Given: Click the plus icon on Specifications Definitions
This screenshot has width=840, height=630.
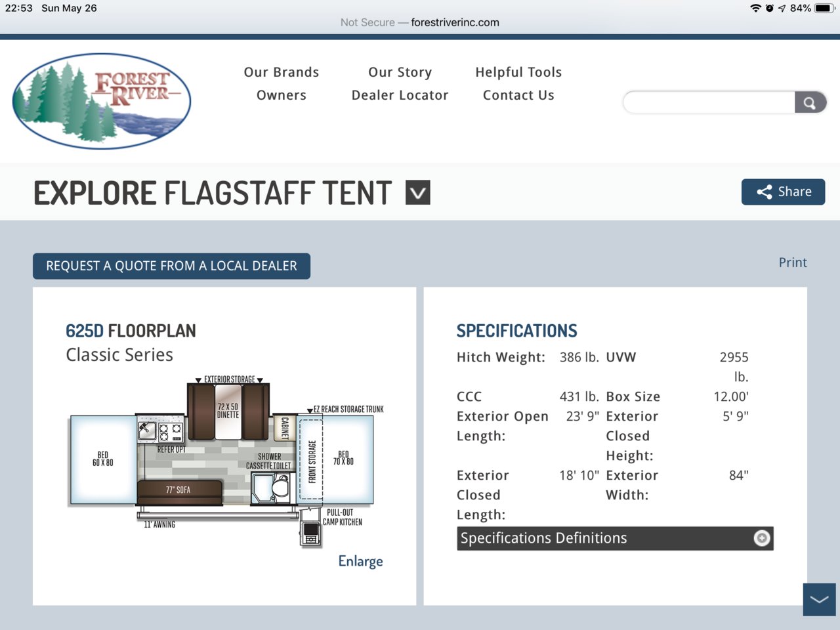Looking at the screenshot, I should coord(762,538).
